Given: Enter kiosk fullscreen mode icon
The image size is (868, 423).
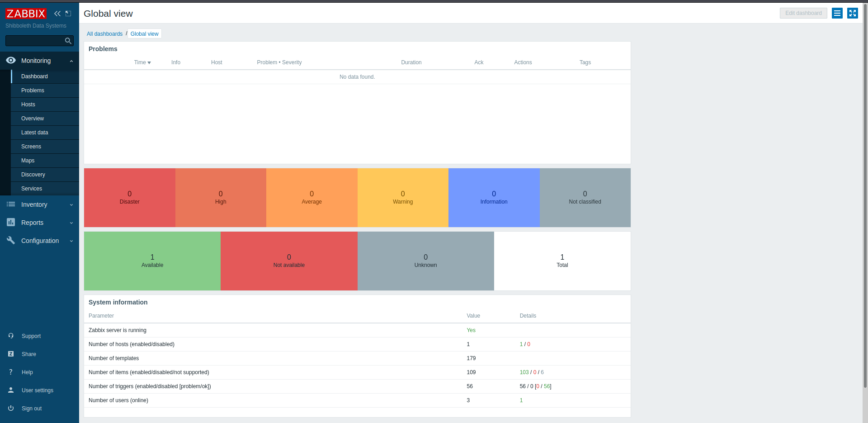Looking at the screenshot, I should click(x=853, y=13).
